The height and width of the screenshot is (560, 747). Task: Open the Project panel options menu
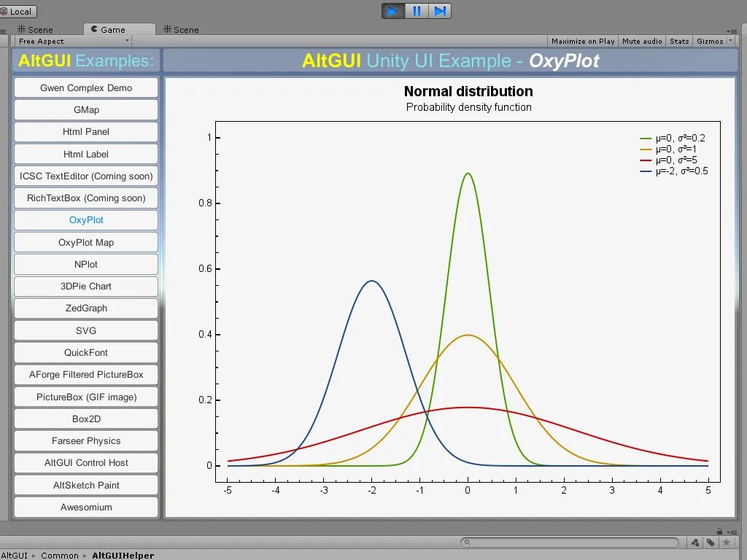coord(731,532)
